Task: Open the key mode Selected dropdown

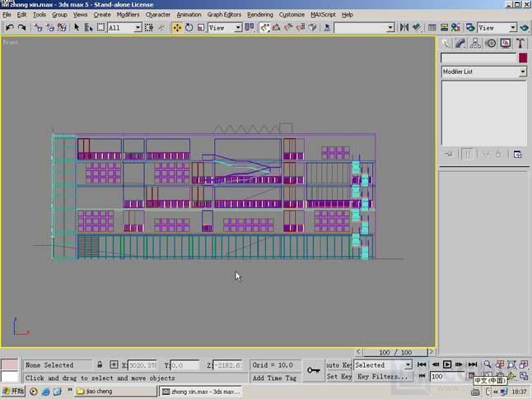Action: [x=383, y=364]
